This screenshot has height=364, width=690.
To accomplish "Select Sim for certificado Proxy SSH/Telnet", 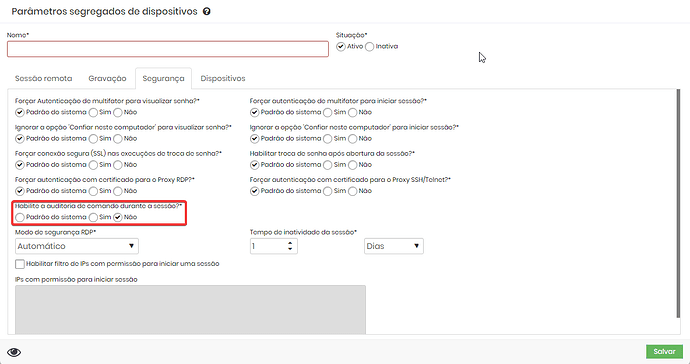I will (328, 191).
